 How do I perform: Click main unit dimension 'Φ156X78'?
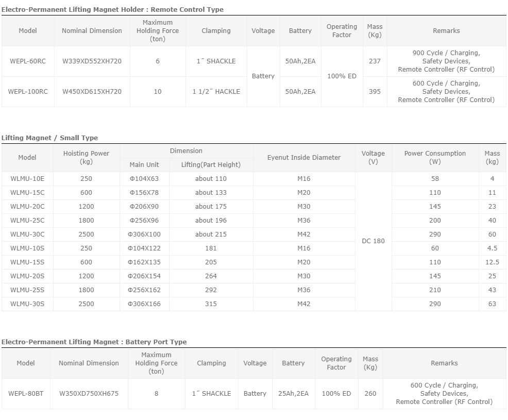[x=144, y=193]
